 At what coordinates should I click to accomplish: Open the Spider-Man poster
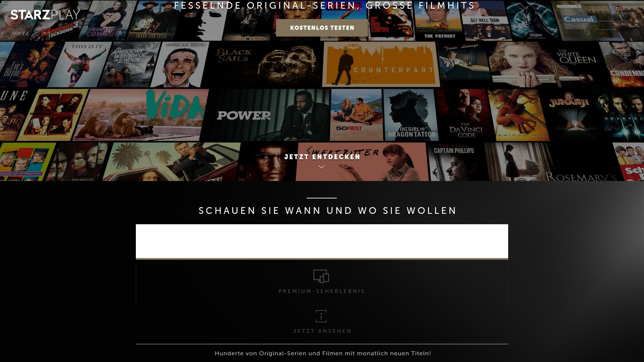pyautogui.click(x=519, y=115)
